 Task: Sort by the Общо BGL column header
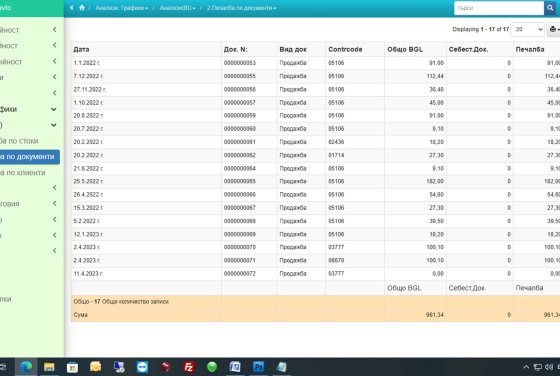click(x=405, y=50)
